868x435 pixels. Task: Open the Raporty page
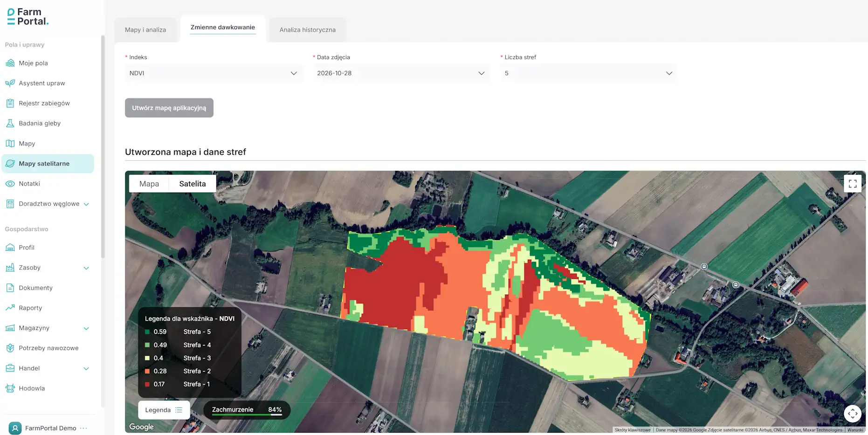click(48, 308)
